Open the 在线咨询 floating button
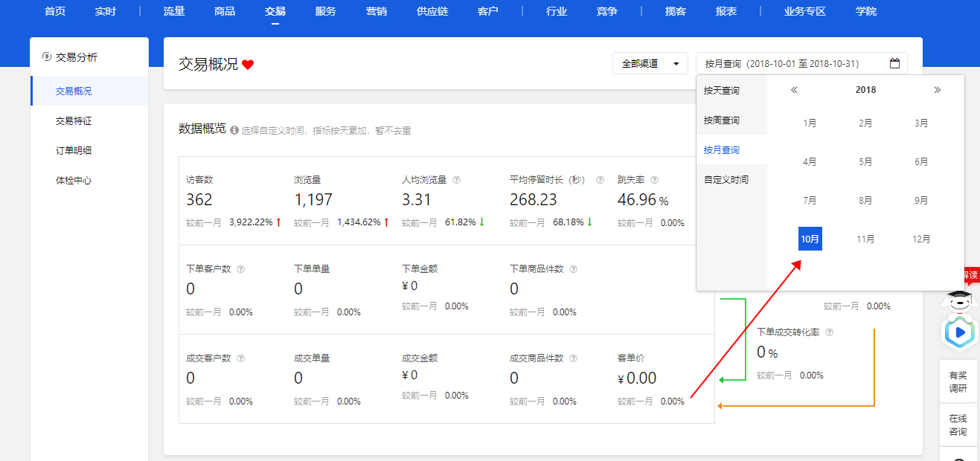Image resolution: width=980 pixels, height=461 pixels. [x=958, y=425]
